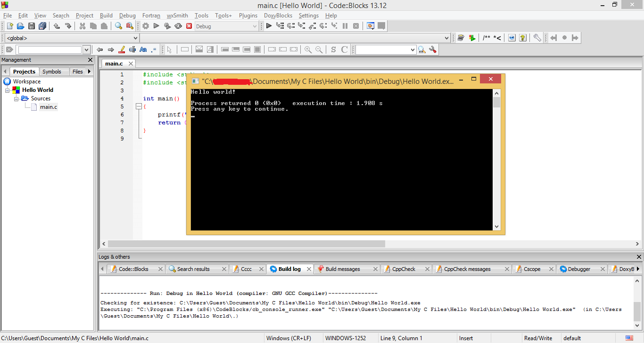Collapse the main function code fold
The width and height of the screenshot is (644, 343).
[138, 106]
